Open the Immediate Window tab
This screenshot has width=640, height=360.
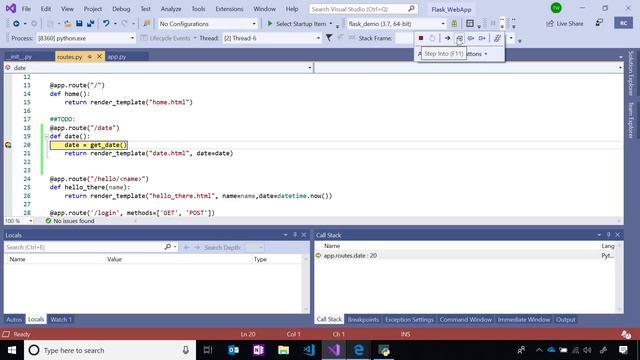pos(523,320)
